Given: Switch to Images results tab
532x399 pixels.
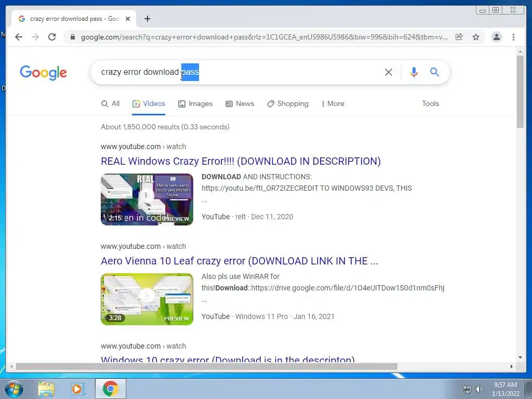Looking at the screenshot, I should pos(195,104).
